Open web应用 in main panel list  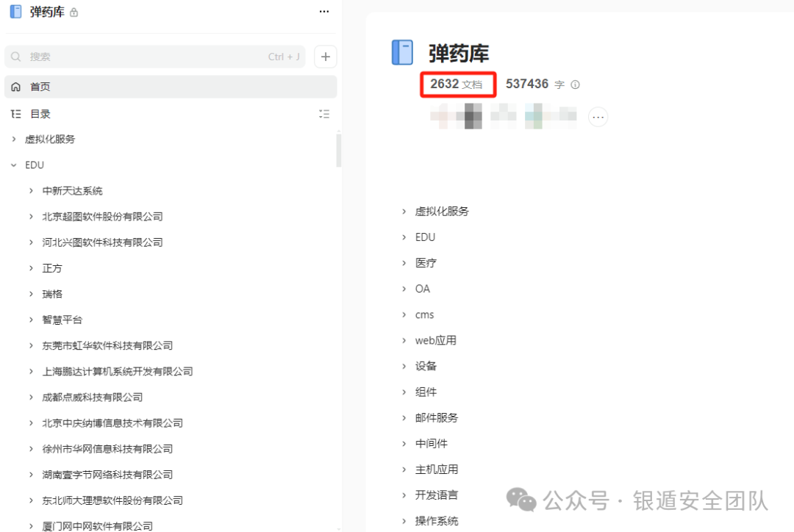[x=435, y=341]
